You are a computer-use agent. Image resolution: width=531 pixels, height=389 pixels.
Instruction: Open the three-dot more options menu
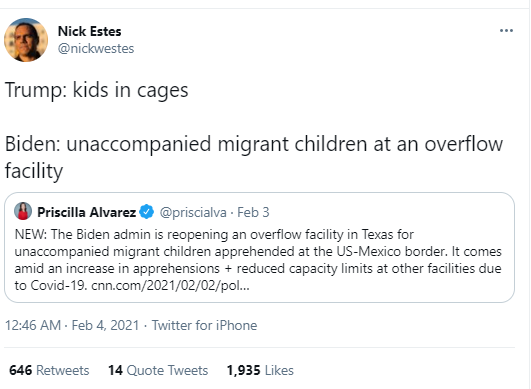[506, 30]
